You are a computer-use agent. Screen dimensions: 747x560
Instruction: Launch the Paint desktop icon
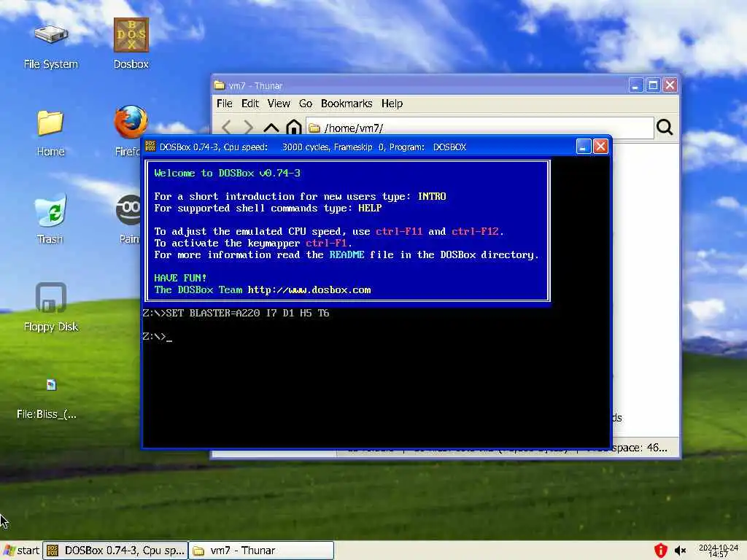pos(128,209)
